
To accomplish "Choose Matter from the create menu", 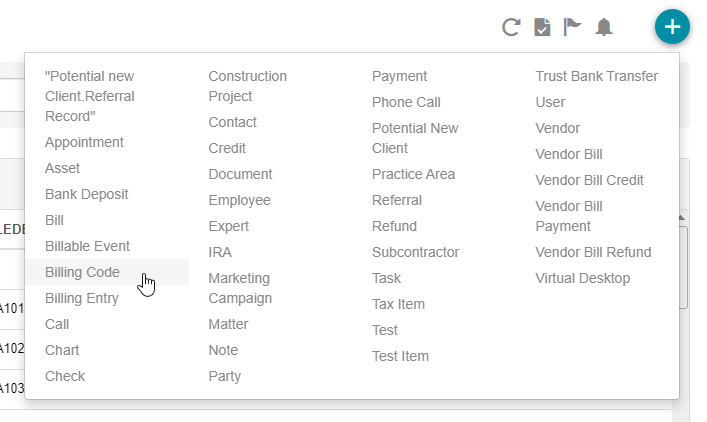I will [x=228, y=324].
